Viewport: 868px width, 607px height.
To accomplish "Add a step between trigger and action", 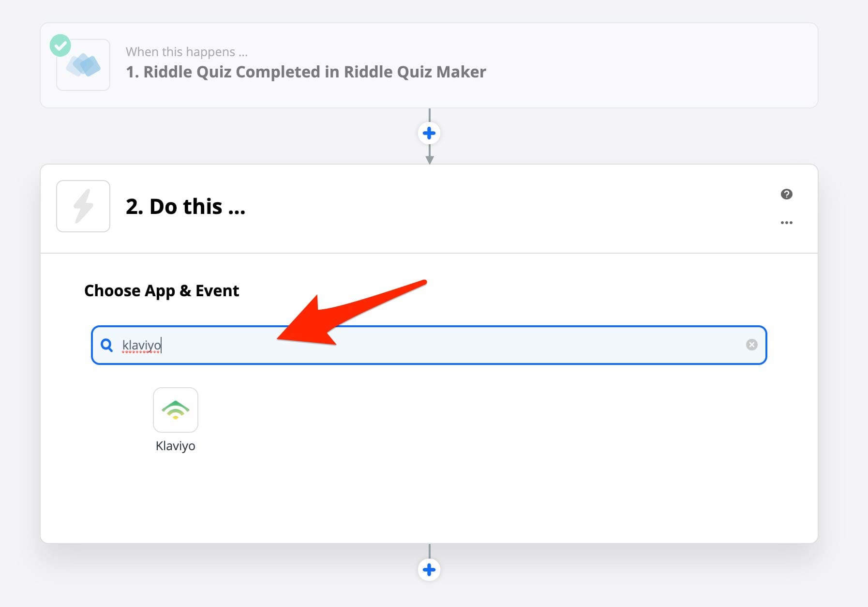I will point(429,133).
